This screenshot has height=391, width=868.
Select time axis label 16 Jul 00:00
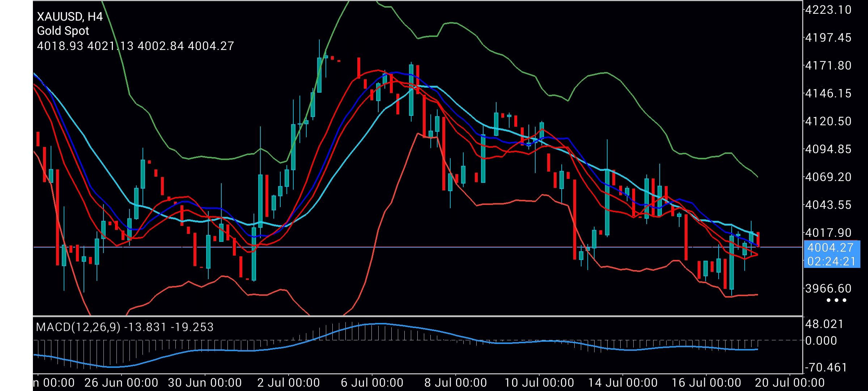[706, 383]
